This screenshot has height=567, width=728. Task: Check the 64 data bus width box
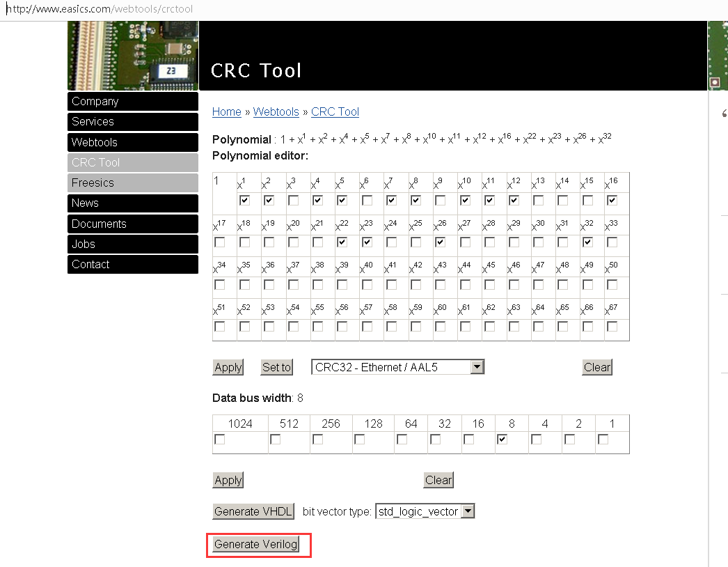(x=402, y=440)
